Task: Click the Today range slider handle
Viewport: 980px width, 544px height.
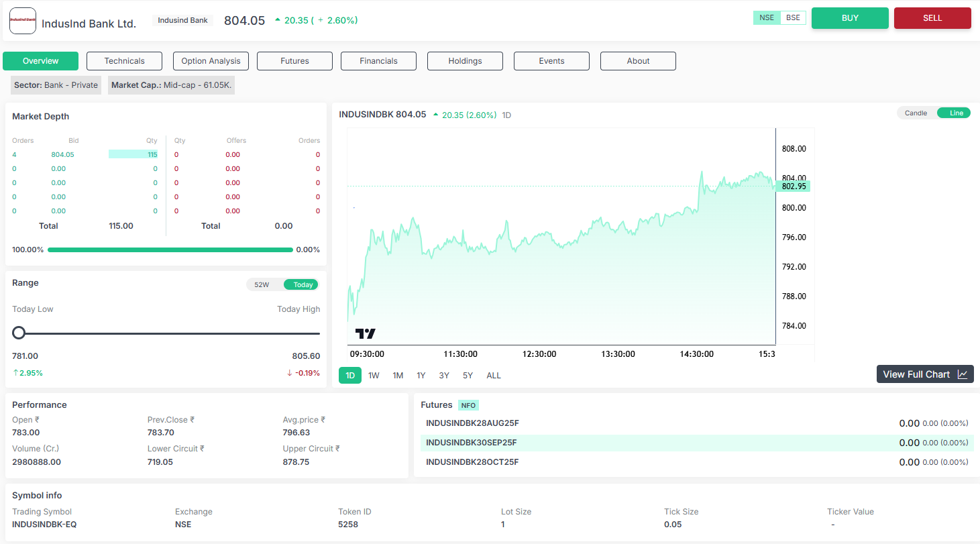Action: point(19,333)
